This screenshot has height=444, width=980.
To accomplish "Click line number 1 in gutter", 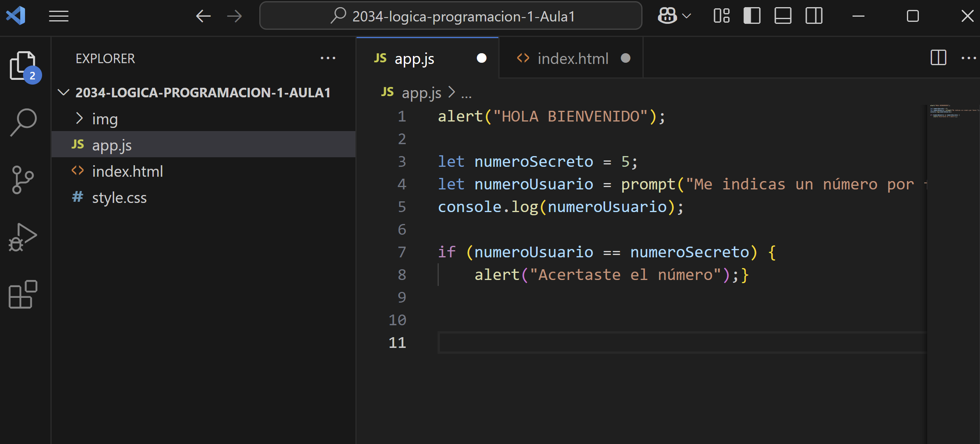I will click(402, 116).
